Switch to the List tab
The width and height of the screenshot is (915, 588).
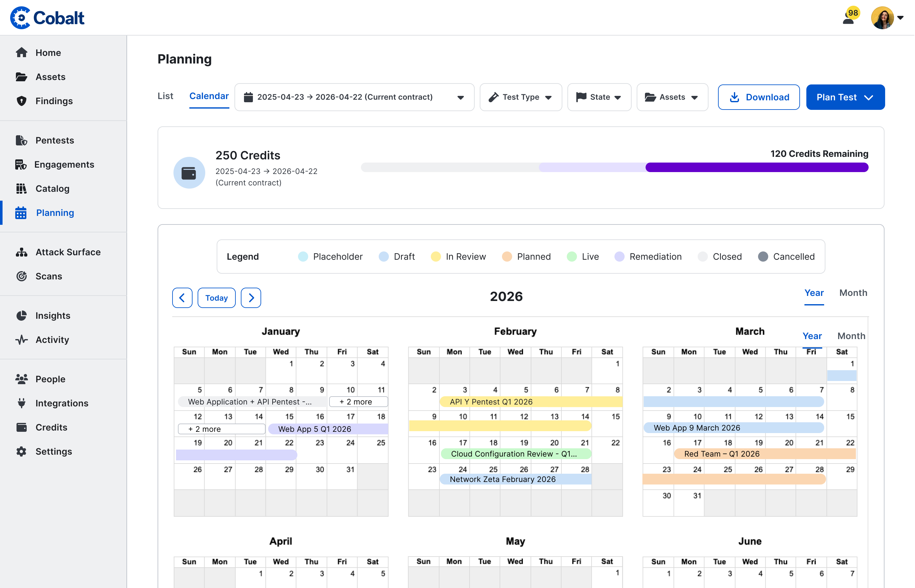click(165, 96)
